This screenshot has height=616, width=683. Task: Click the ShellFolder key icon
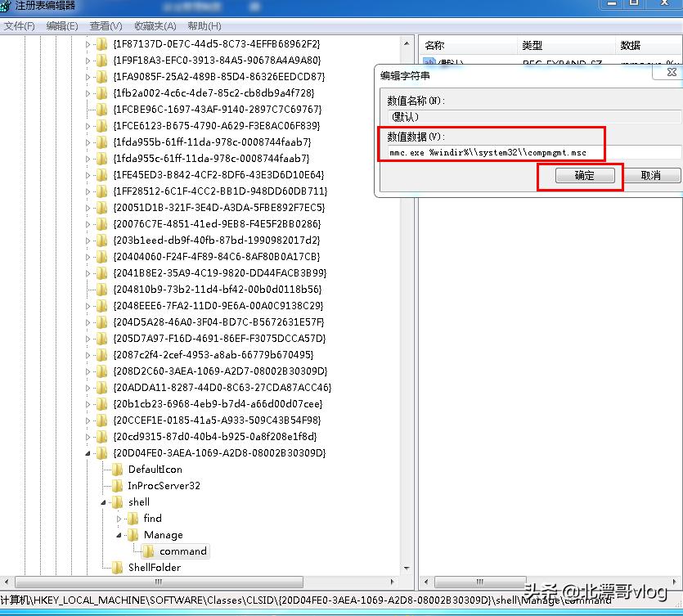[117, 567]
